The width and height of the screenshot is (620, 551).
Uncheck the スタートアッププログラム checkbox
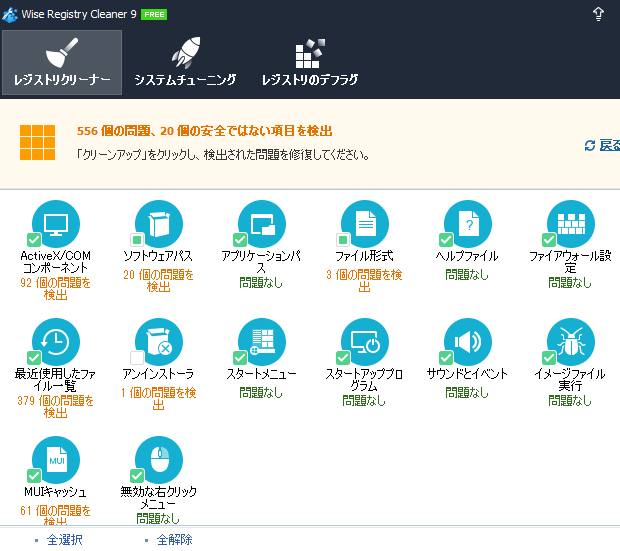coord(343,359)
